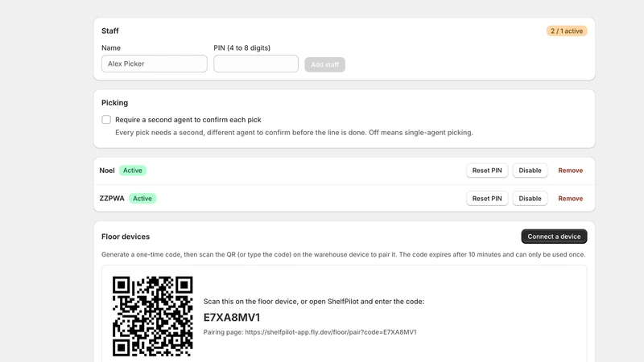Screen dimensions: 644x362
Task: Click the Picking section heading
Action: click(114, 103)
